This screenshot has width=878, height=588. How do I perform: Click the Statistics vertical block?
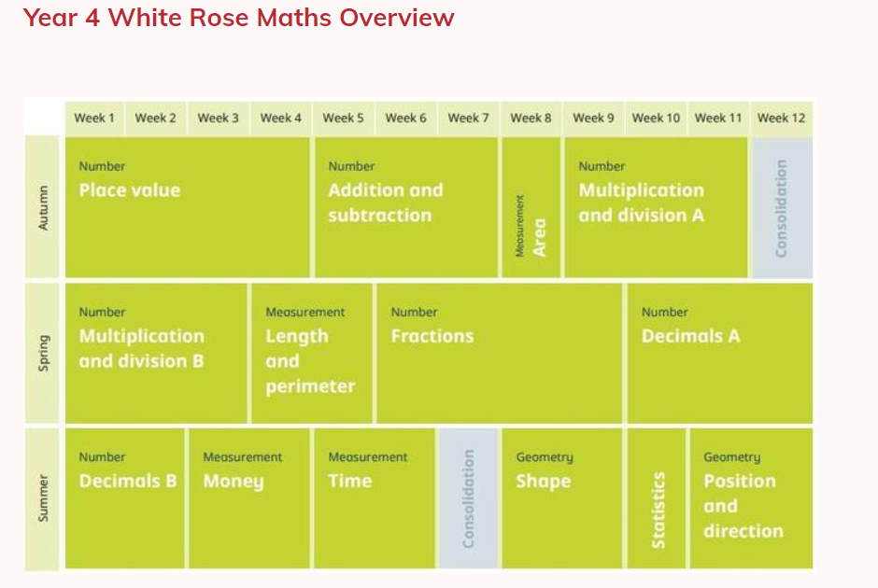coord(657,497)
